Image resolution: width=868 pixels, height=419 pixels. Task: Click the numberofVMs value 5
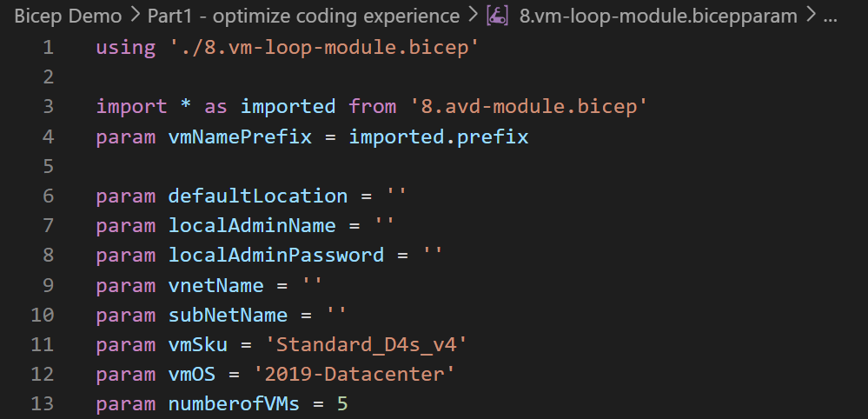point(342,404)
